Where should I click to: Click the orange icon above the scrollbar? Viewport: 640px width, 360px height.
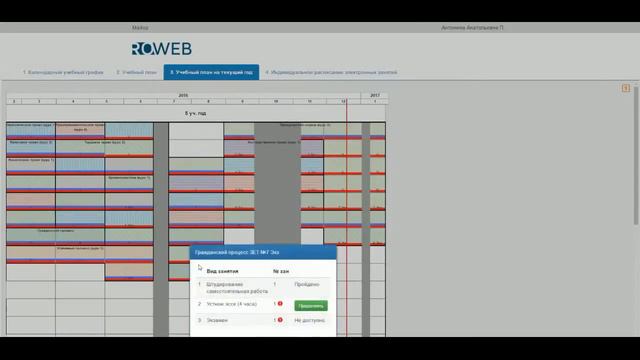(x=625, y=88)
